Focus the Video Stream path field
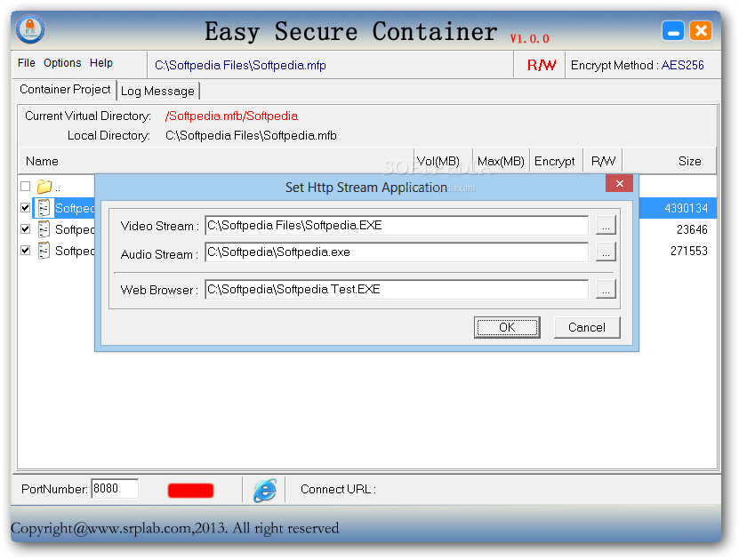This screenshot has height=560, width=739. coord(397,226)
